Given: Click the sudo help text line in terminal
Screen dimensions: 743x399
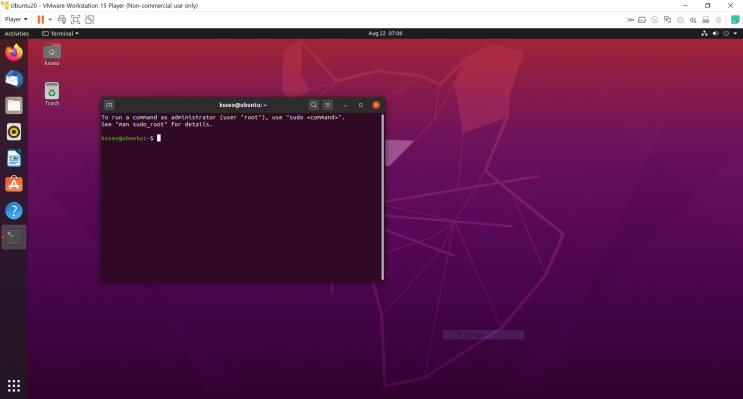Looking at the screenshot, I should [223, 118].
